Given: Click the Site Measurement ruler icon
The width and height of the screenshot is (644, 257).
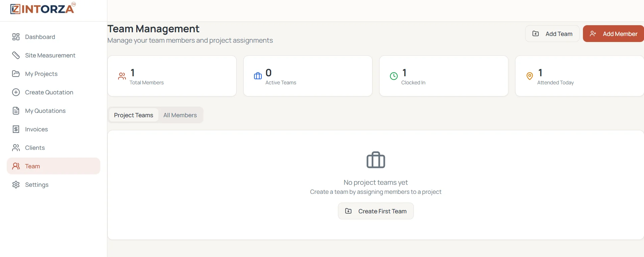Looking at the screenshot, I should coord(16,55).
